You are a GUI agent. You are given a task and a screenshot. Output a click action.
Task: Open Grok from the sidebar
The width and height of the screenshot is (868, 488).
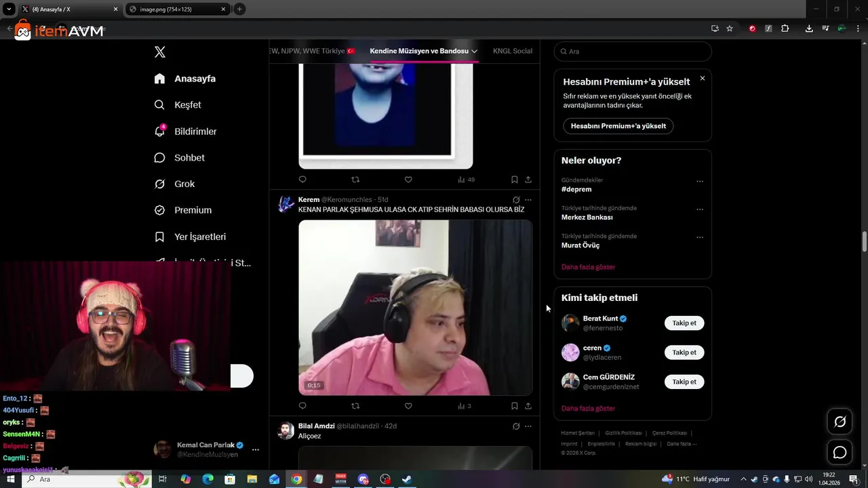click(x=174, y=184)
